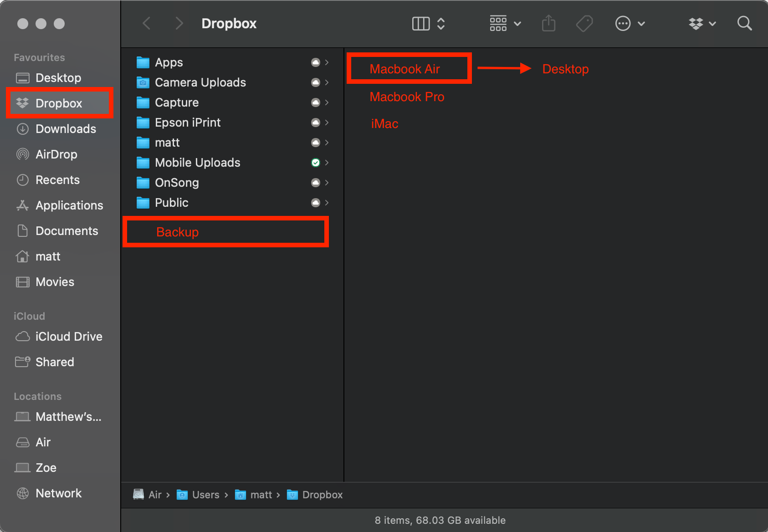Open iCloud Drive in the sidebar
Viewport: 768px width, 532px height.
[x=60, y=337]
